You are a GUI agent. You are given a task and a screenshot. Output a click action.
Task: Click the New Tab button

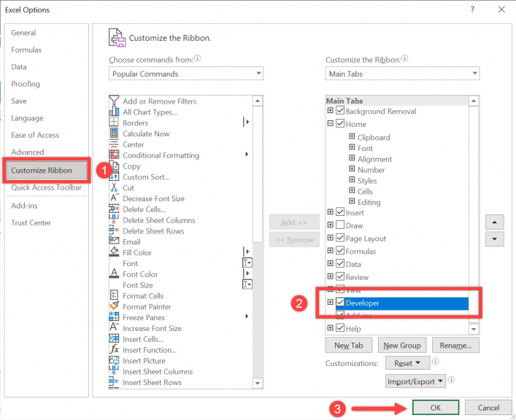348,345
